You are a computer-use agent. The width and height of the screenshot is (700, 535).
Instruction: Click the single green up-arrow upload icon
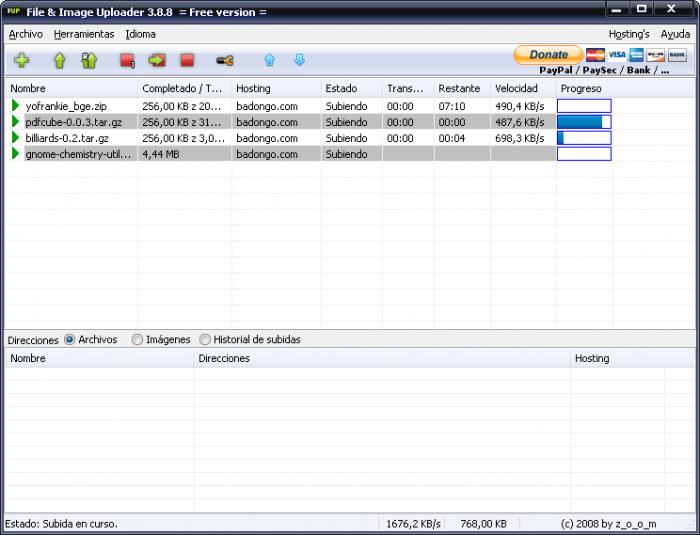[x=59, y=60]
